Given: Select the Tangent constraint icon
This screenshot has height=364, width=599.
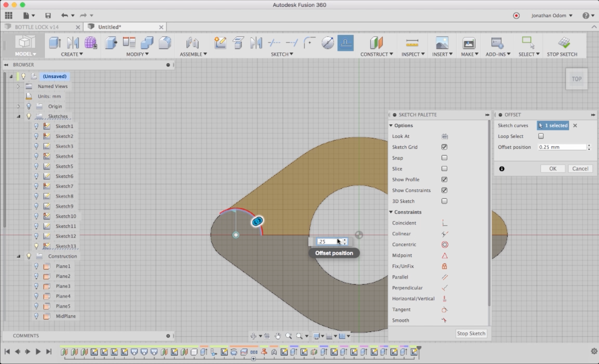Looking at the screenshot, I should (444, 310).
